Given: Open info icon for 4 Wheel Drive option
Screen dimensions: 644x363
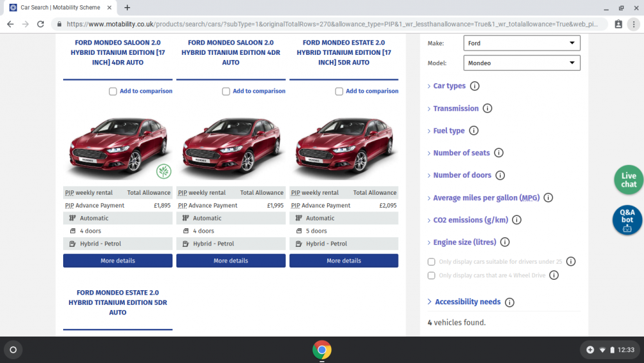Looking at the screenshot, I should pyautogui.click(x=554, y=275).
